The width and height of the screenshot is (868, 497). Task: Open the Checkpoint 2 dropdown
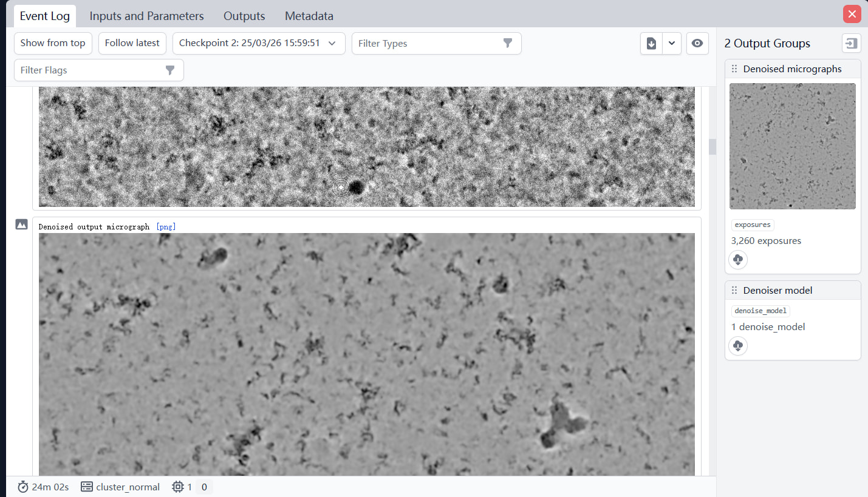(x=259, y=44)
